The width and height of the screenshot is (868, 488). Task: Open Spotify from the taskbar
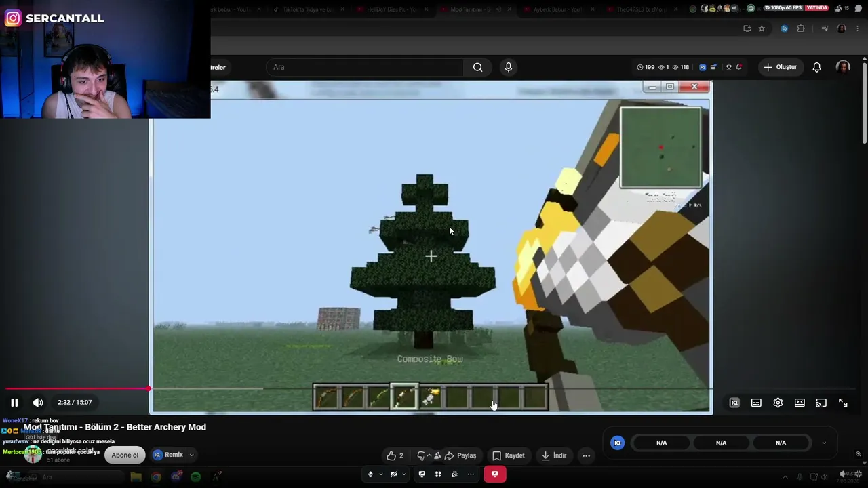tap(196, 477)
